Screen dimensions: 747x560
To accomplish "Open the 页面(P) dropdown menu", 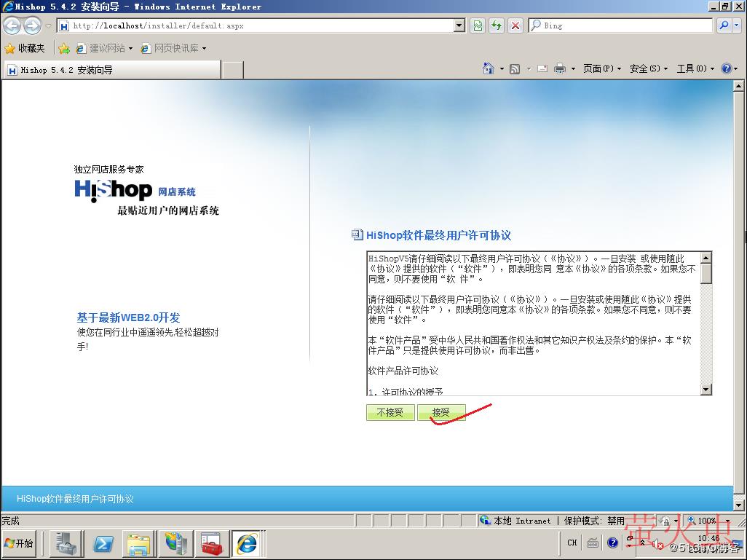I will 601,68.
